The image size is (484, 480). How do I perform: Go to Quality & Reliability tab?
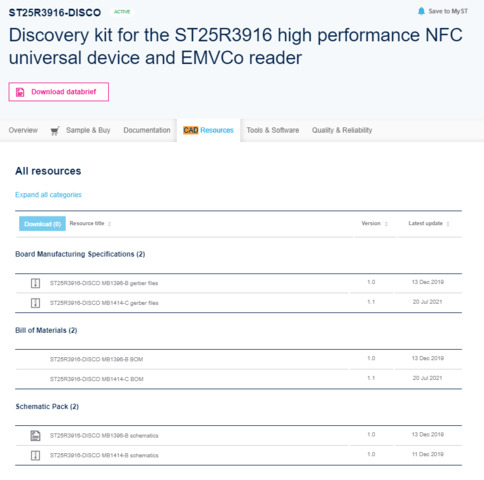pyautogui.click(x=342, y=130)
